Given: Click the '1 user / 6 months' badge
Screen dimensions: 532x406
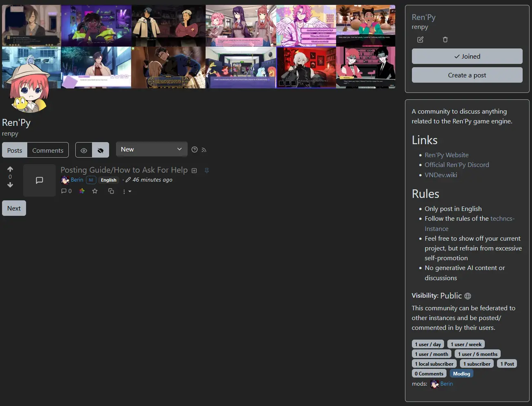Looking at the screenshot, I should pos(477,354).
